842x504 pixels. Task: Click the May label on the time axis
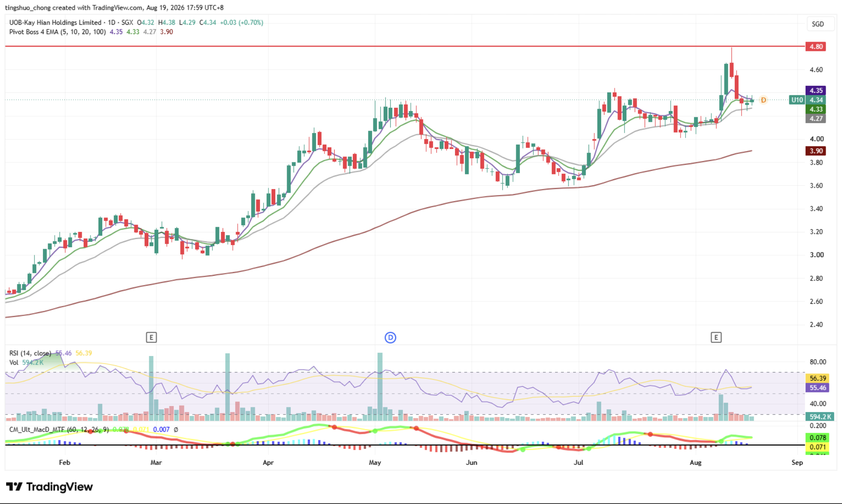pyautogui.click(x=375, y=462)
